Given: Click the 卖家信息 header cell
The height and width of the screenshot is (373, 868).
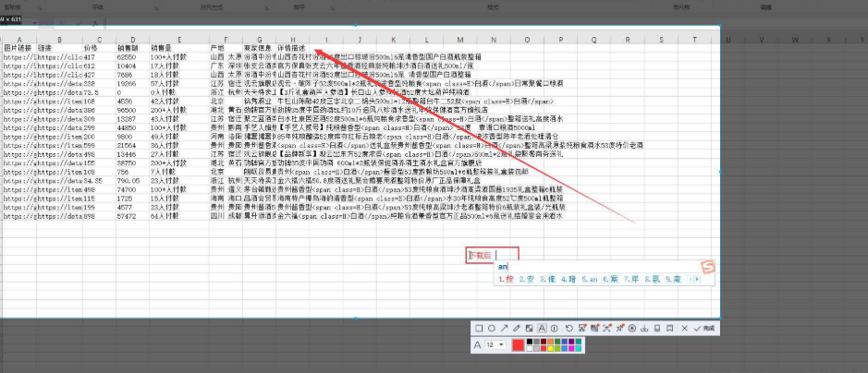Looking at the screenshot, I should (x=257, y=48).
